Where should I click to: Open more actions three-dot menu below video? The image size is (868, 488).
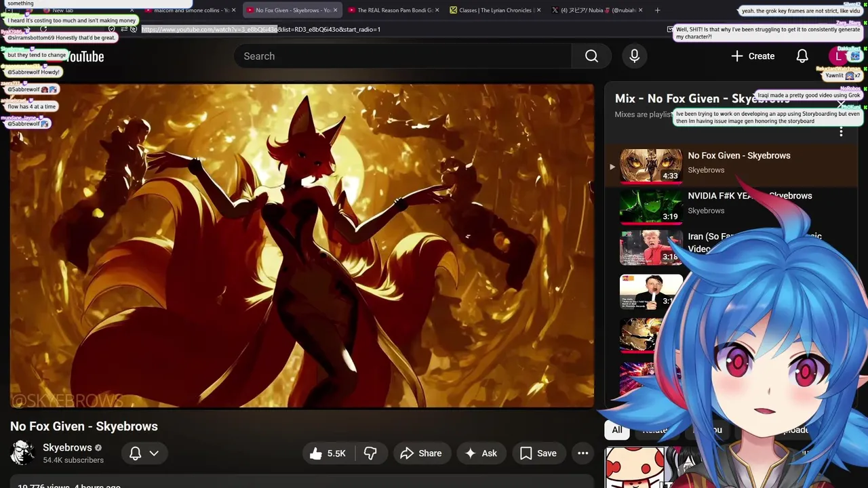point(583,453)
